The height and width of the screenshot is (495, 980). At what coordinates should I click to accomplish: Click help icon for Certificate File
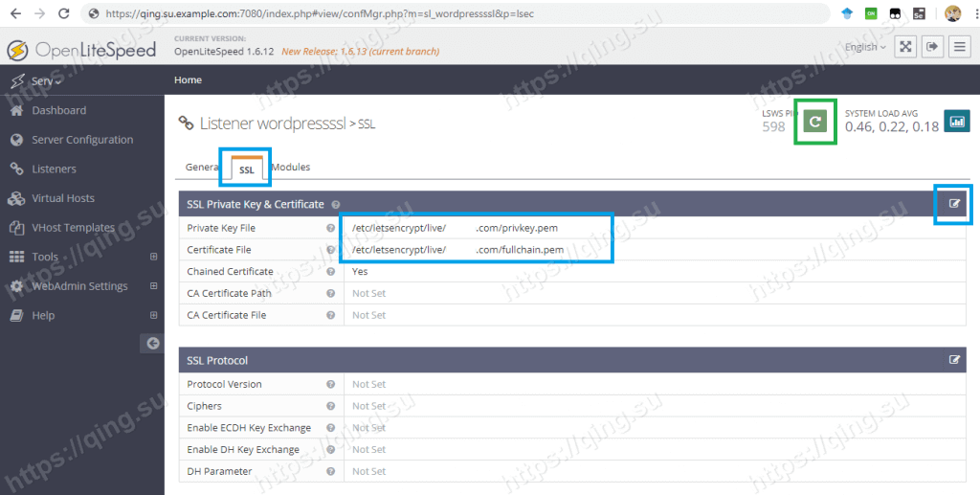(x=330, y=250)
